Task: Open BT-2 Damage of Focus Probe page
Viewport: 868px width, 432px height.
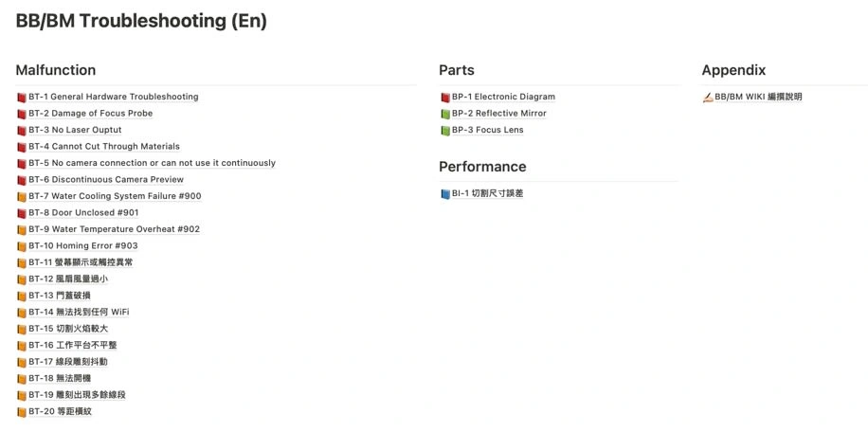Action: (91, 114)
